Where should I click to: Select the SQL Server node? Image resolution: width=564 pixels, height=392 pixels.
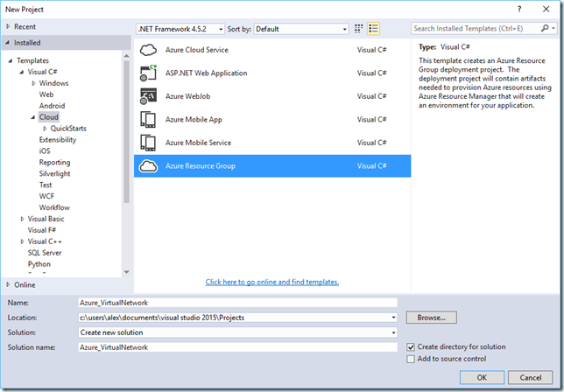(45, 253)
